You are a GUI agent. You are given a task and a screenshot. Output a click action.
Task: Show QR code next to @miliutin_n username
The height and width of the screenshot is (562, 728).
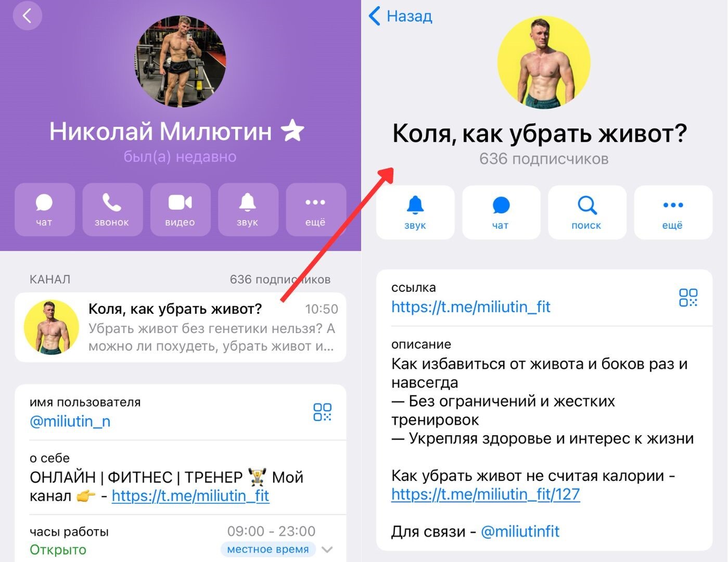pos(322,412)
